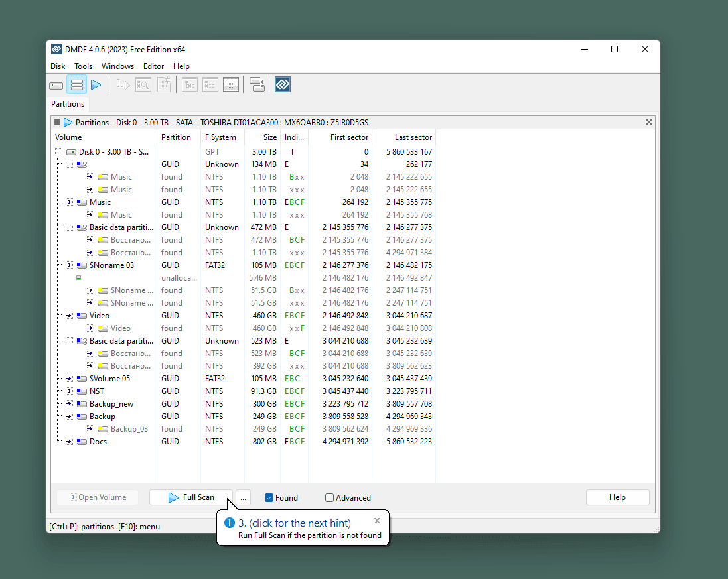Close the Partitions panel
This screenshot has width=728, height=579.
pyautogui.click(x=648, y=122)
